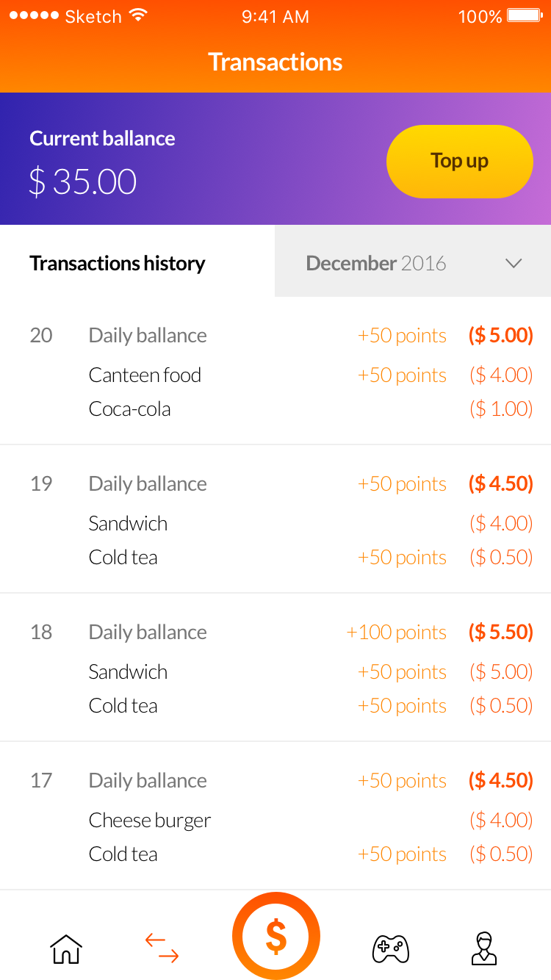Select Daily ballance row for day 19
This screenshot has height=980, width=551.
pos(148,483)
